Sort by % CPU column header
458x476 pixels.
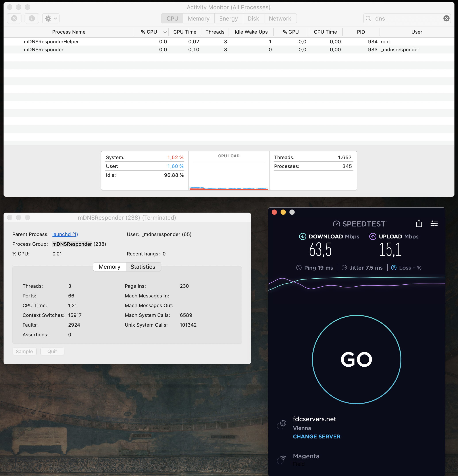149,32
